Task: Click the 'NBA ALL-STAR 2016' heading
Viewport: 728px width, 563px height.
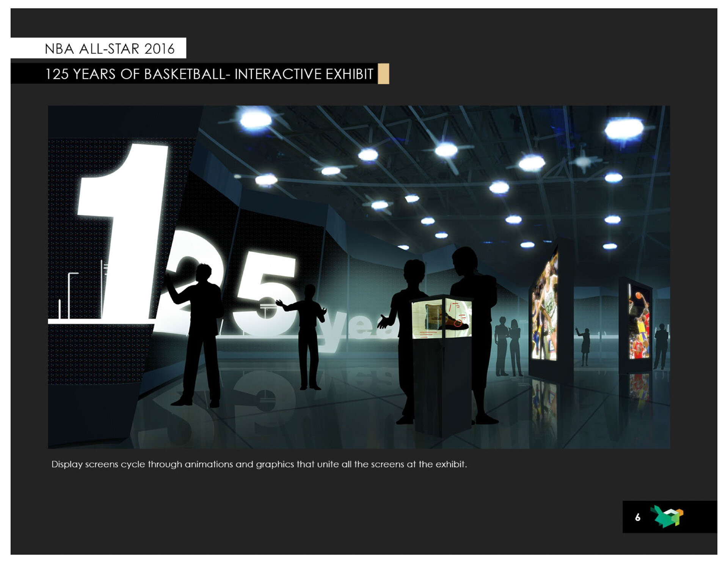Action: click(x=110, y=49)
